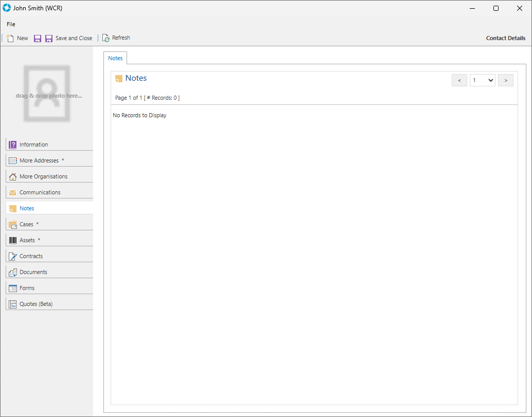Image resolution: width=532 pixels, height=417 pixels.
Task: Refresh the contact record
Action: (x=116, y=38)
